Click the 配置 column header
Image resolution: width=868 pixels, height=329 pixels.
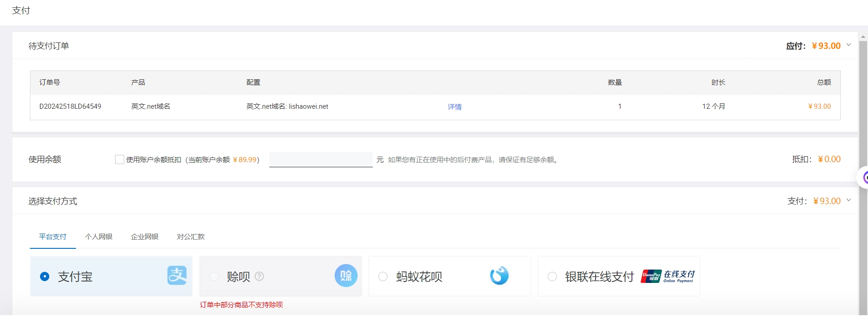click(253, 82)
